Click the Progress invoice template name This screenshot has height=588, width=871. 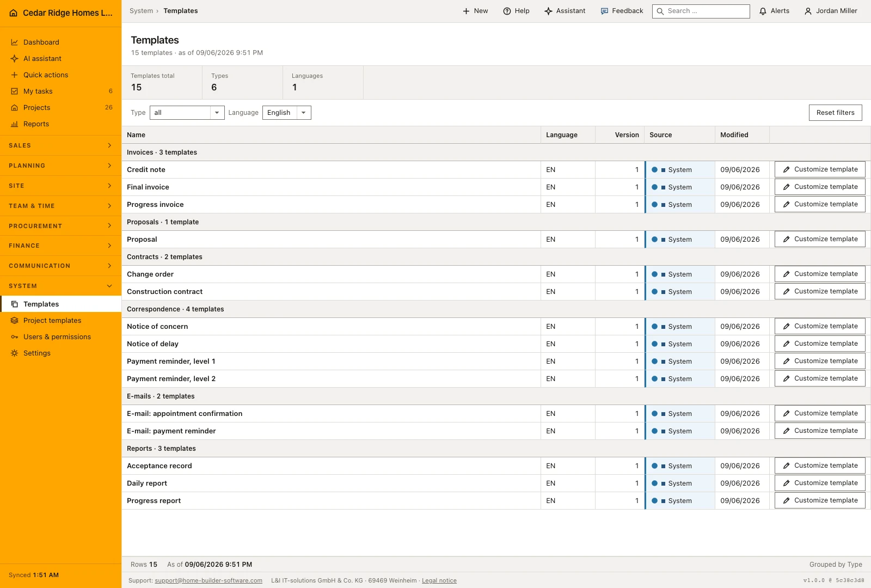point(155,205)
